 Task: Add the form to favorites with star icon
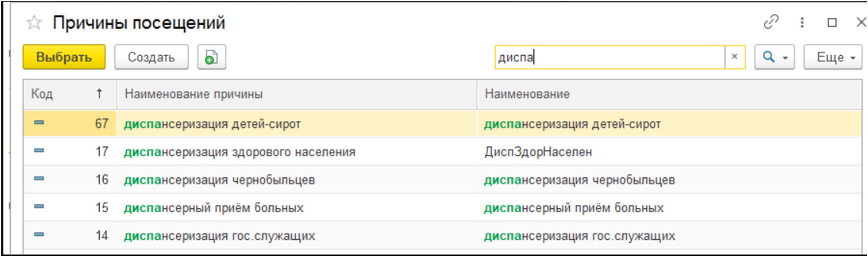pyautogui.click(x=34, y=23)
